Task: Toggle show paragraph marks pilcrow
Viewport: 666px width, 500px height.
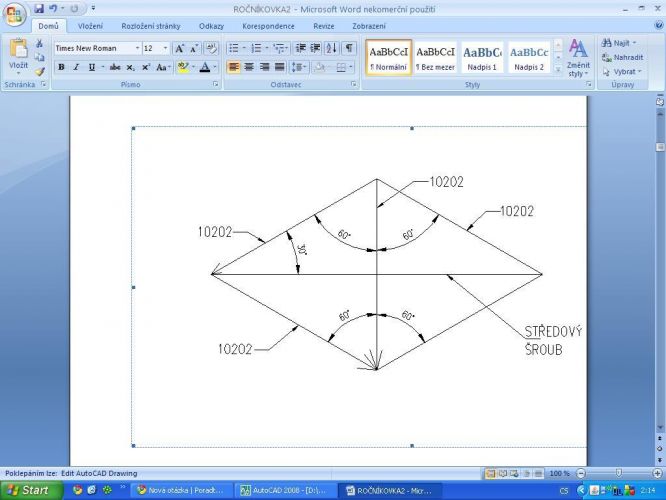Action: point(349,48)
